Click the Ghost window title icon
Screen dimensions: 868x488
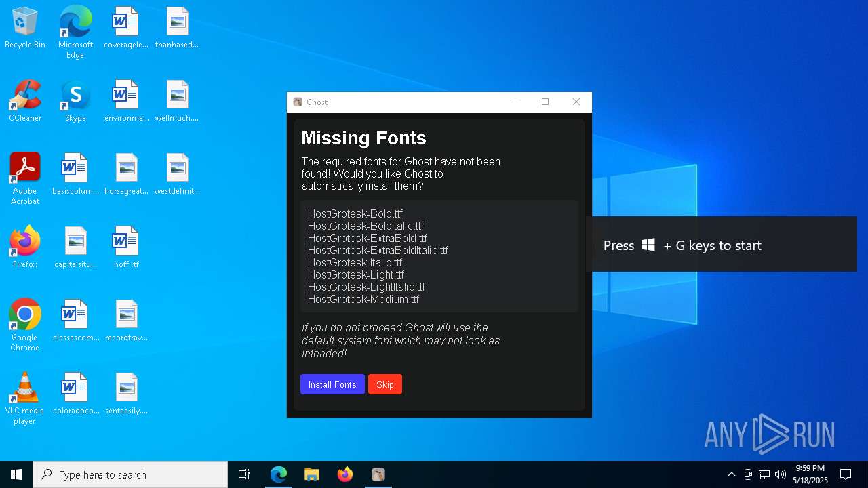tap(298, 102)
